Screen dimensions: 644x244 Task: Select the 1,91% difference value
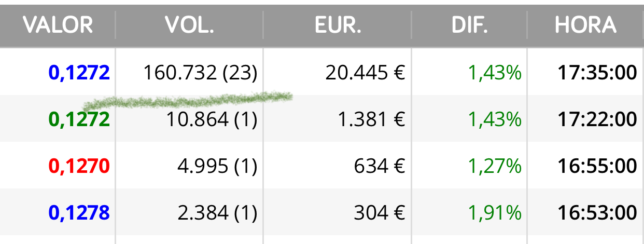tap(495, 212)
